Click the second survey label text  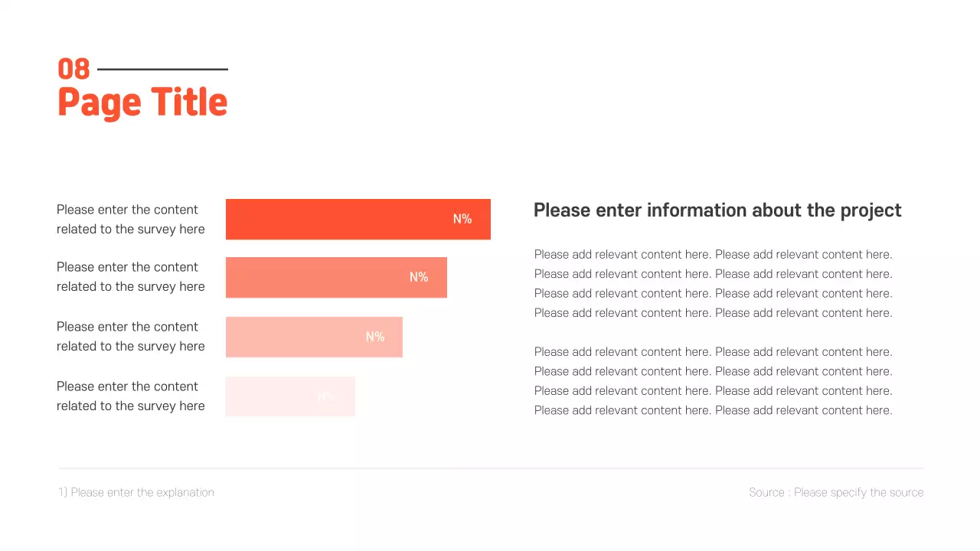[131, 277]
